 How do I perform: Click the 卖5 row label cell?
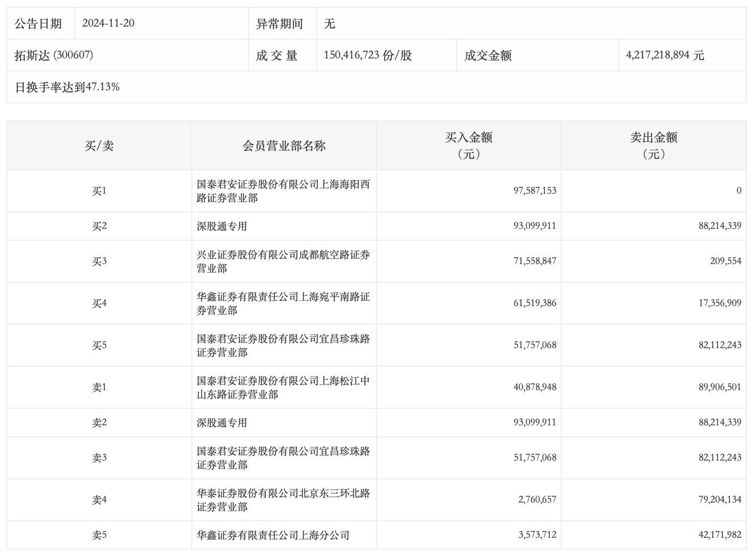click(x=99, y=535)
